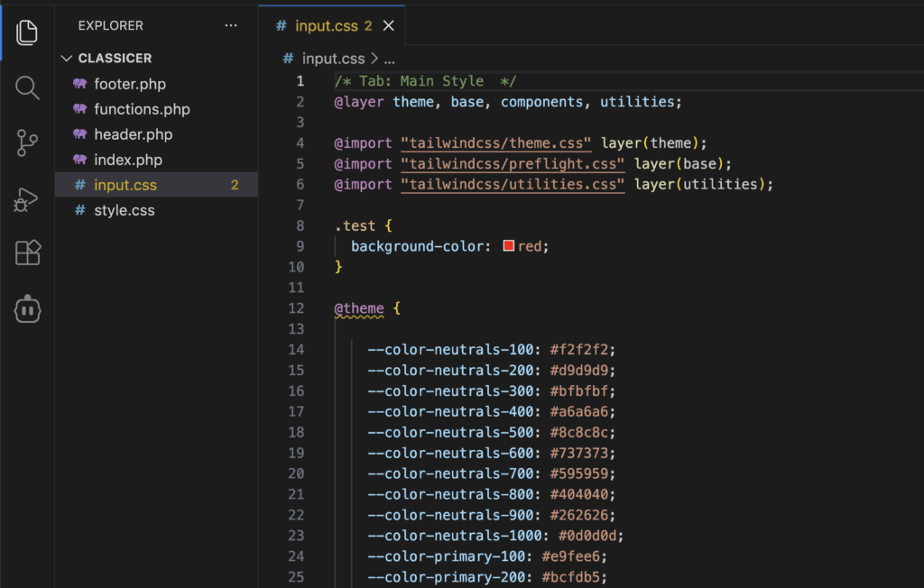Click line number 12 in the gutter
This screenshot has height=588, width=924.
click(x=296, y=308)
